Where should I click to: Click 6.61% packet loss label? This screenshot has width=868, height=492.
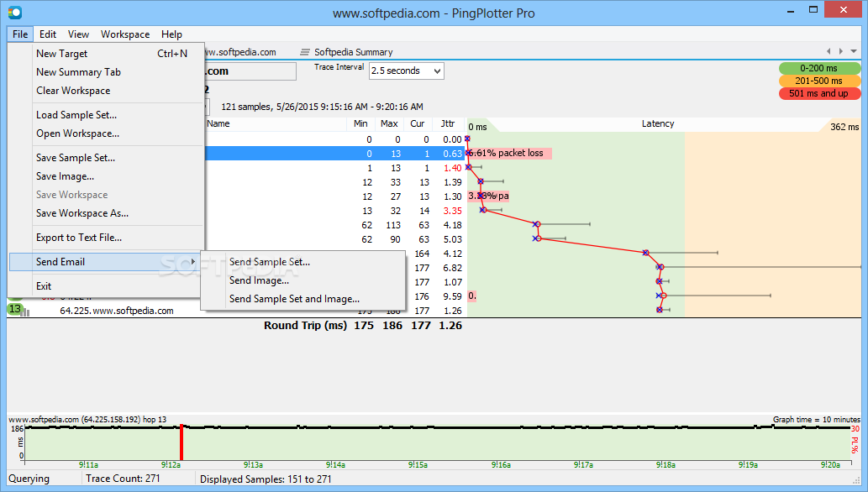pyautogui.click(x=509, y=154)
